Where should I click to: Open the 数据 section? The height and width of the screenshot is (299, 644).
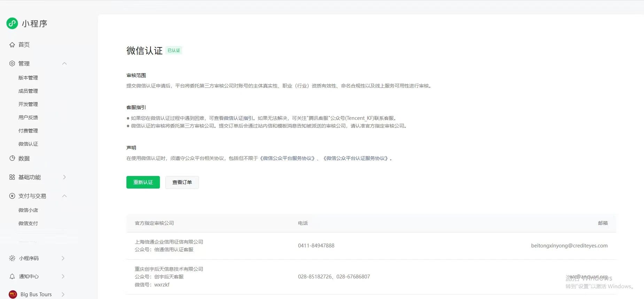point(24,158)
